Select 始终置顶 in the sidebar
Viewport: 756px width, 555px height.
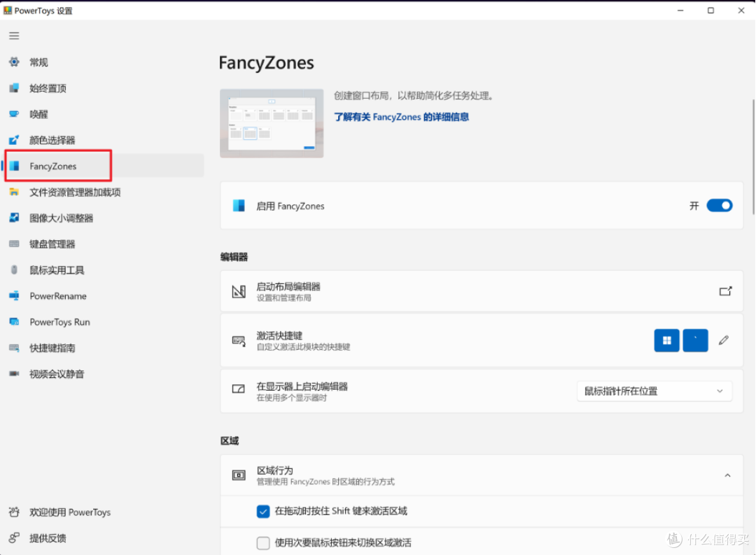tap(49, 88)
